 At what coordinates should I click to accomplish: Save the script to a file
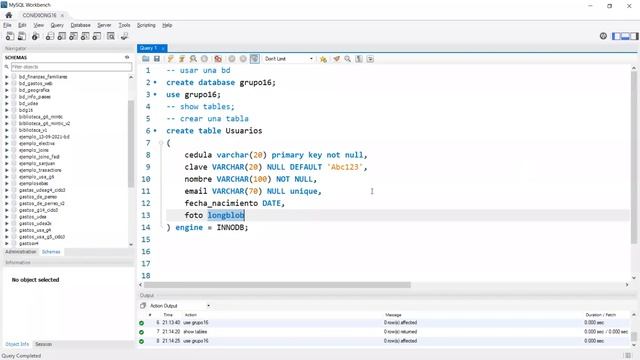coord(157,59)
